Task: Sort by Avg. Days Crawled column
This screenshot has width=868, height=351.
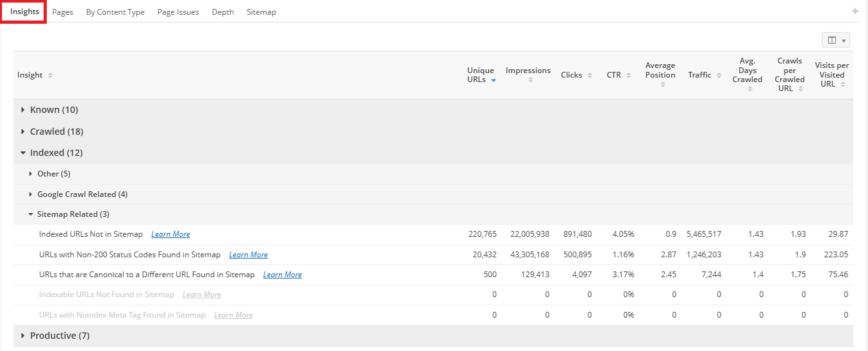Action: click(750, 89)
